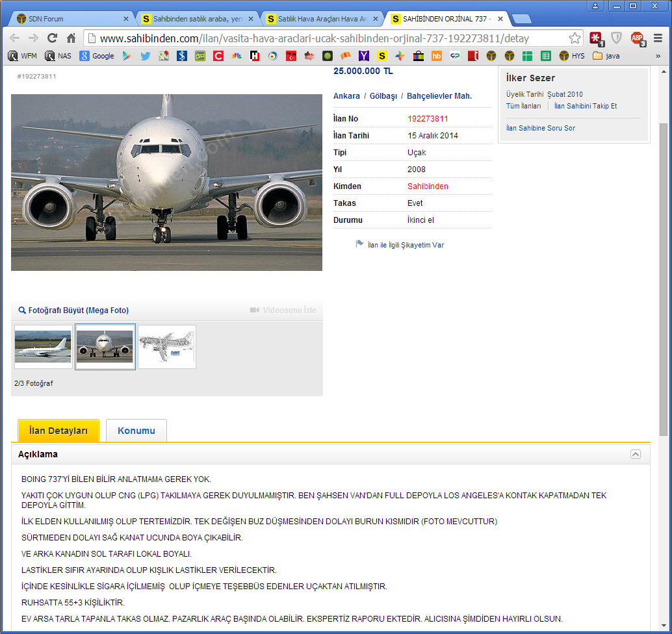
Task: Click the seller name İlker Sezer
Action: [530, 78]
